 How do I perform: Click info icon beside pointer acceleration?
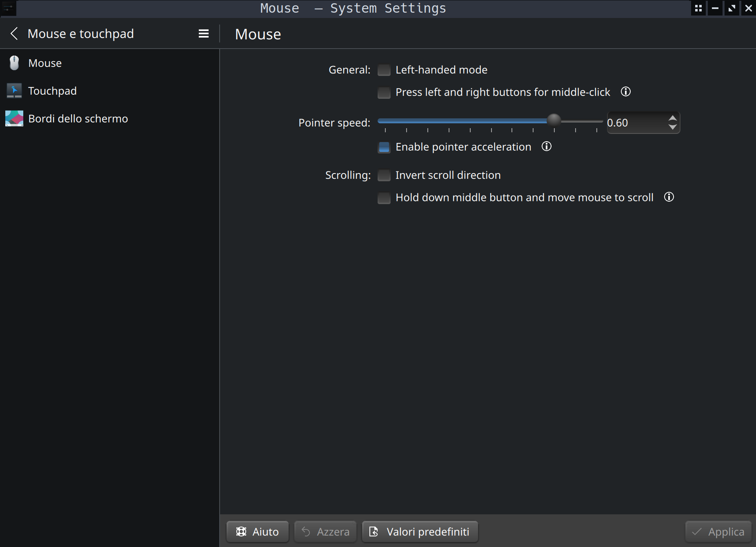(546, 147)
